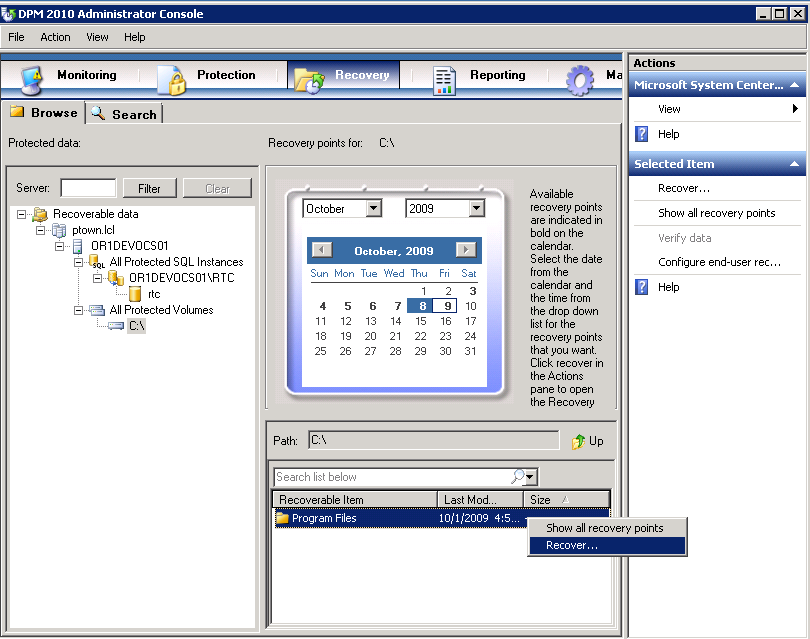The height and width of the screenshot is (639, 810).
Task: Click the October, 2009 calendar title
Action: click(x=394, y=251)
